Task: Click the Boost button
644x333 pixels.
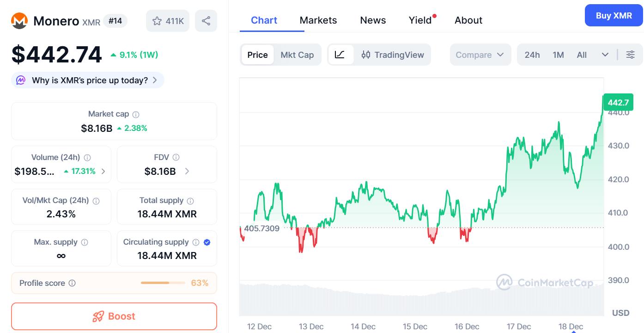Action: pyautogui.click(x=114, y=316)
